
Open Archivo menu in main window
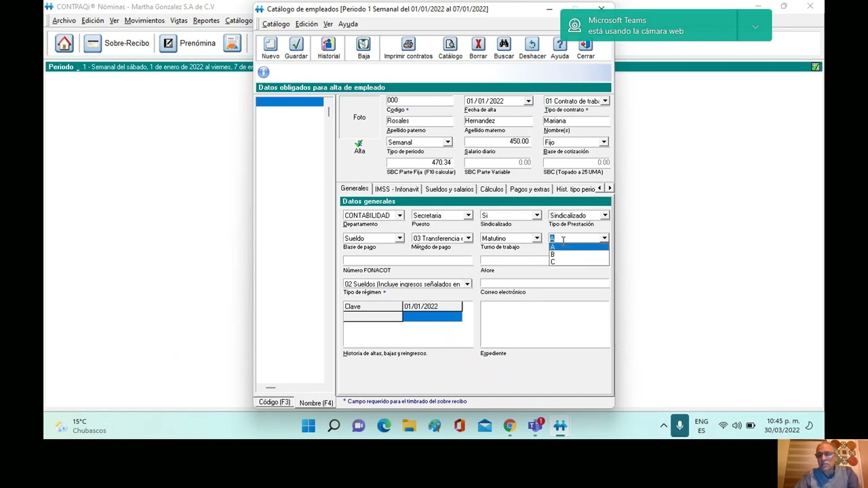tap(64, 20)
